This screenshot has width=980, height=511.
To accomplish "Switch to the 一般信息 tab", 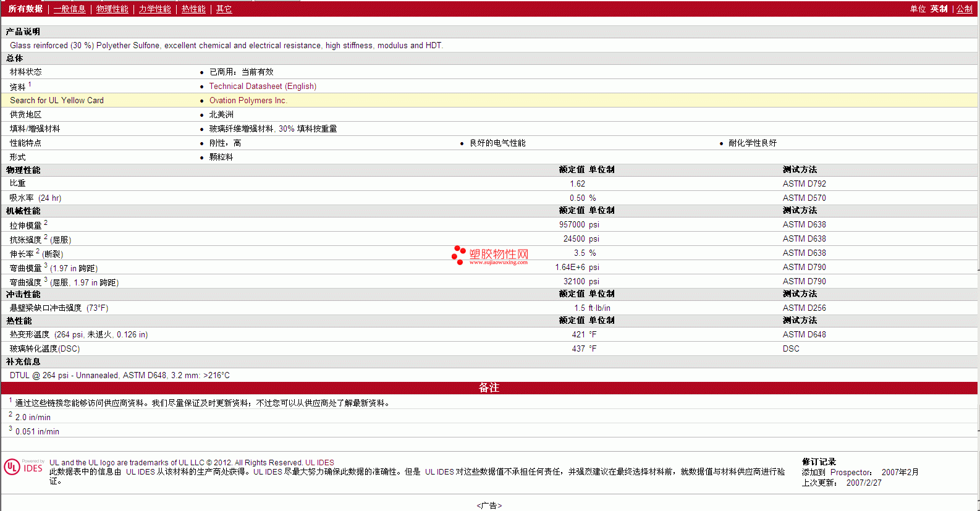I will click(70, 9).
